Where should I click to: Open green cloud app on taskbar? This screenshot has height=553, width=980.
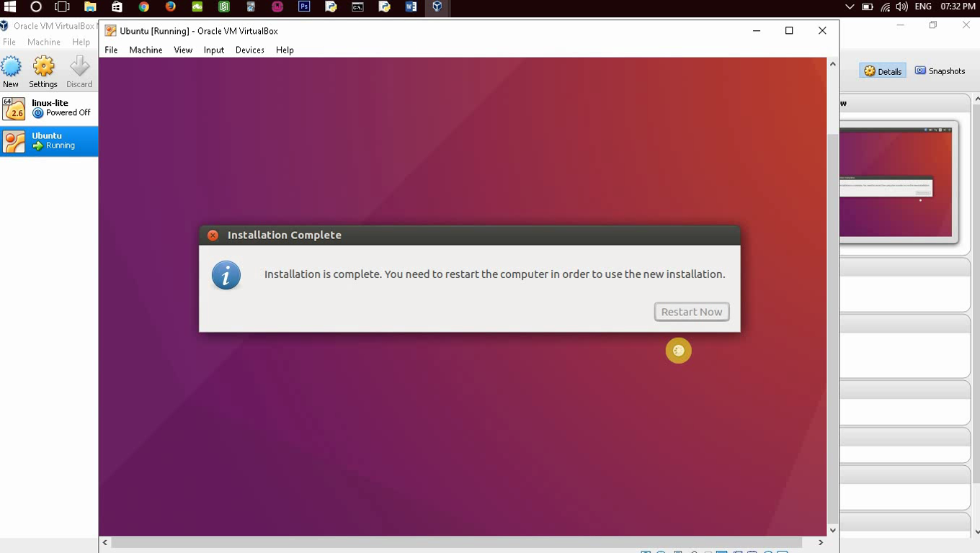click(197, 7)
